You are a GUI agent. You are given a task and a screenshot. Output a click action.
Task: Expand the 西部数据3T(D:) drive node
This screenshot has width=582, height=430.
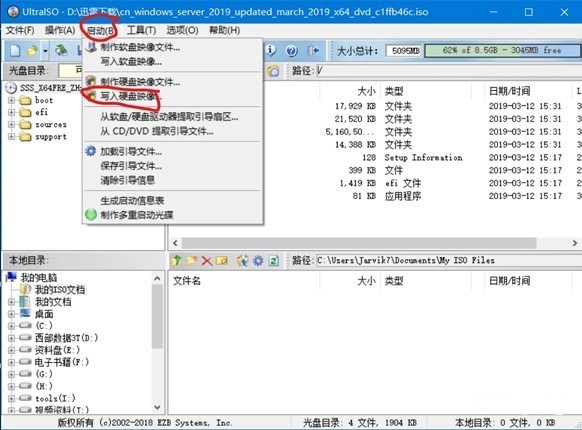[12, 338]
